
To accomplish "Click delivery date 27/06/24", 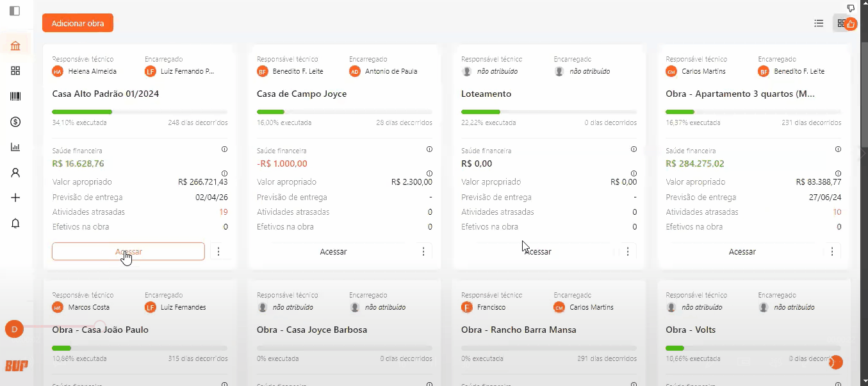I will click(825, 197).
